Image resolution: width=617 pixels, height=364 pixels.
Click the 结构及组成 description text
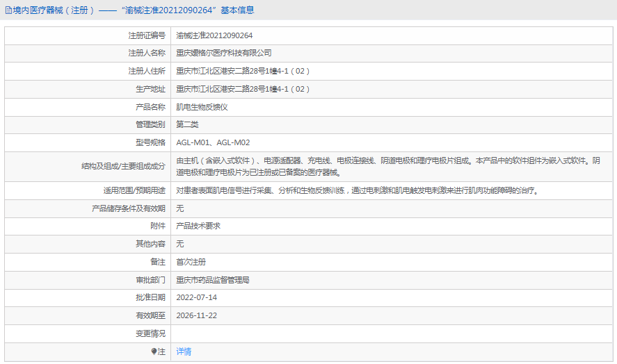click(388, 167)
